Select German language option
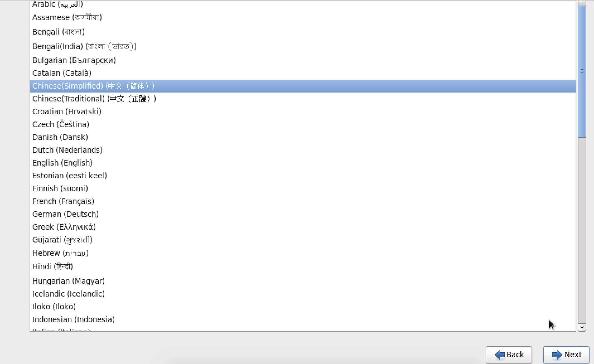The height and width of the screenshot is (364, 594). pyautogui.click(x=66, y=214)
